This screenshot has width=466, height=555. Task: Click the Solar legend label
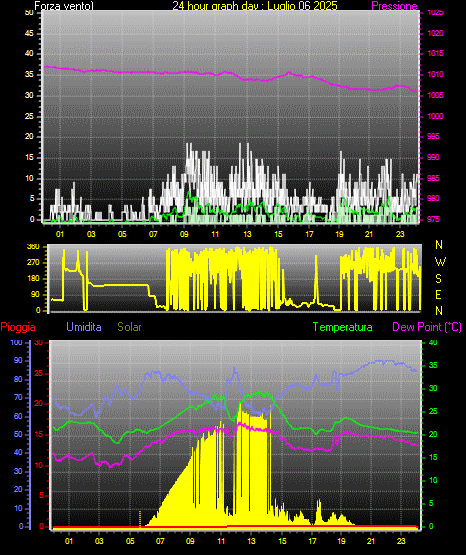(x=130, y=327)
